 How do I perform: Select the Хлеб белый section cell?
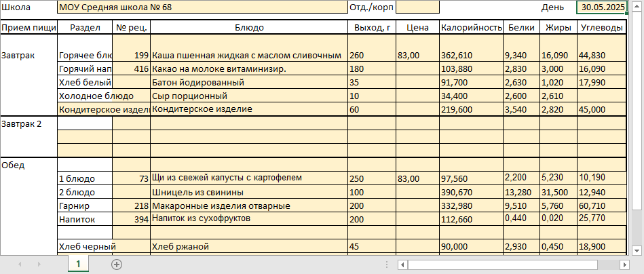tap(85, 83)
